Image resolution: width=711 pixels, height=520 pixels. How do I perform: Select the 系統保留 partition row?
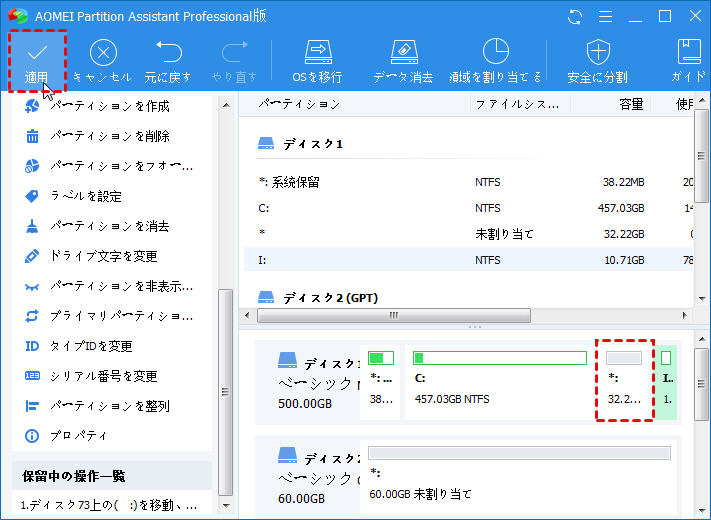(x=469, y=182)
